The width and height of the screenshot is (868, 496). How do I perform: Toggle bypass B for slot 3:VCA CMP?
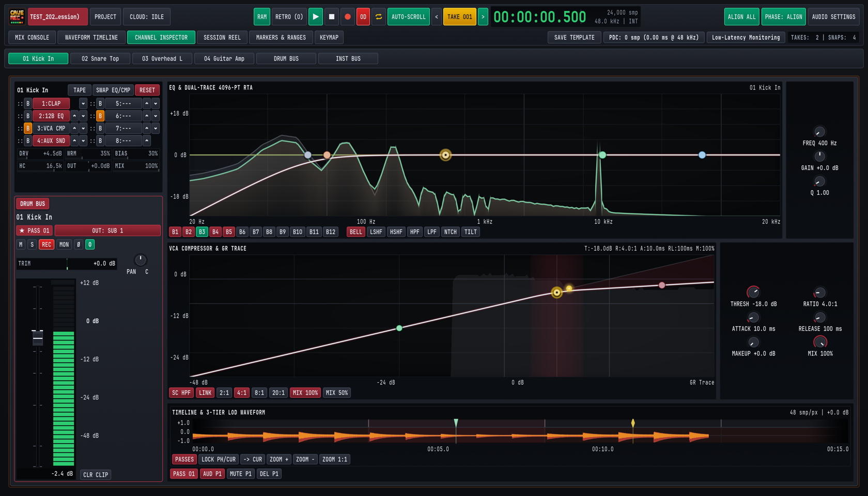click(x=28, y=128)
